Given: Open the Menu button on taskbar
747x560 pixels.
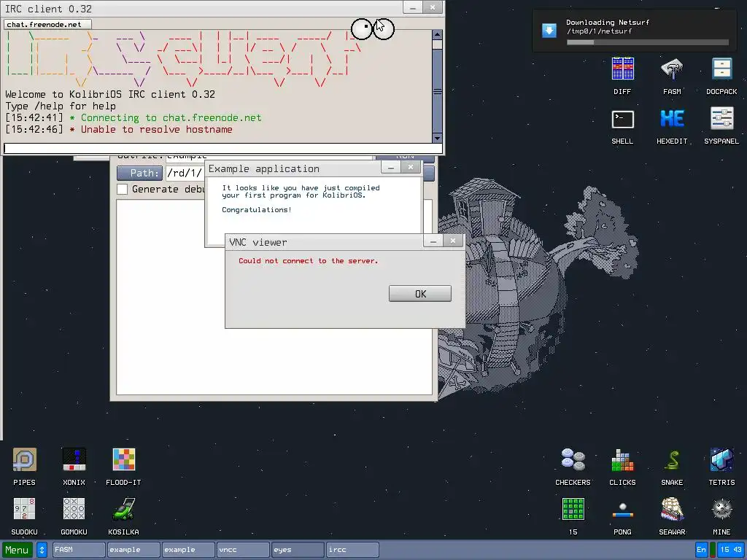Looking at the screenshot, I should point(18,550).
